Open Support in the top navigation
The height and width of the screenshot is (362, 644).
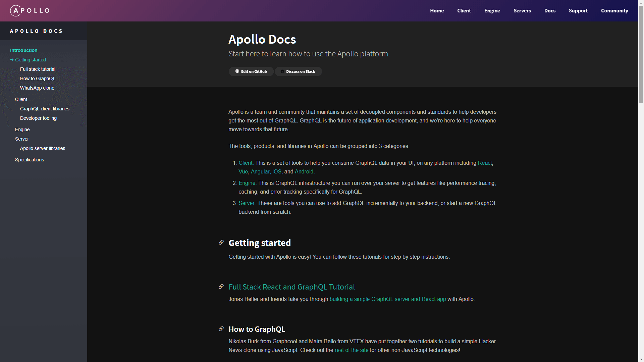(578, 11)
